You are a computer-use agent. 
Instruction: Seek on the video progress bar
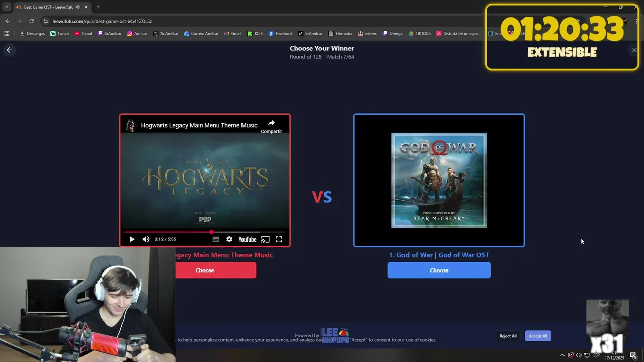point(205,232)
